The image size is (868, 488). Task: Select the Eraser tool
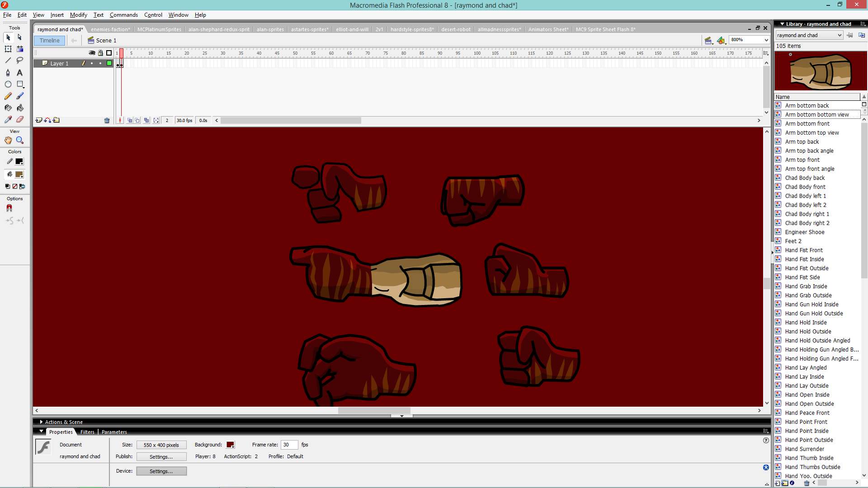[19, 119]
